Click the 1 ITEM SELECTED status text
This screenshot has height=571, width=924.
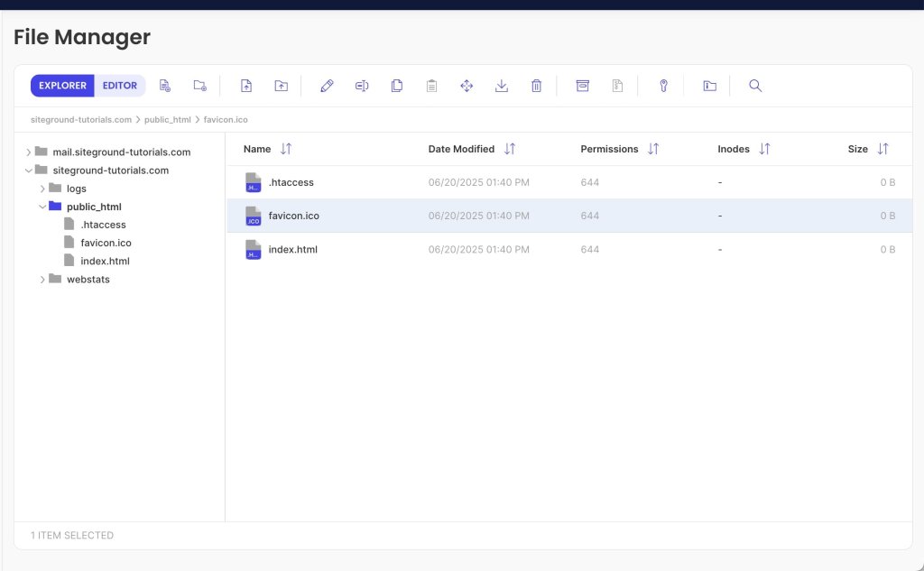[72, 535]
